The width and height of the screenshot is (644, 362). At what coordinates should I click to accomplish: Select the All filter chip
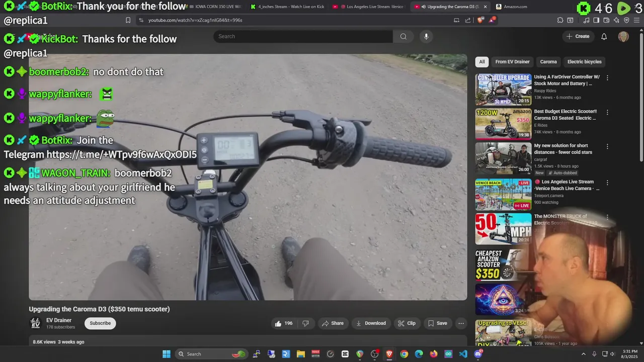(482, 62)
